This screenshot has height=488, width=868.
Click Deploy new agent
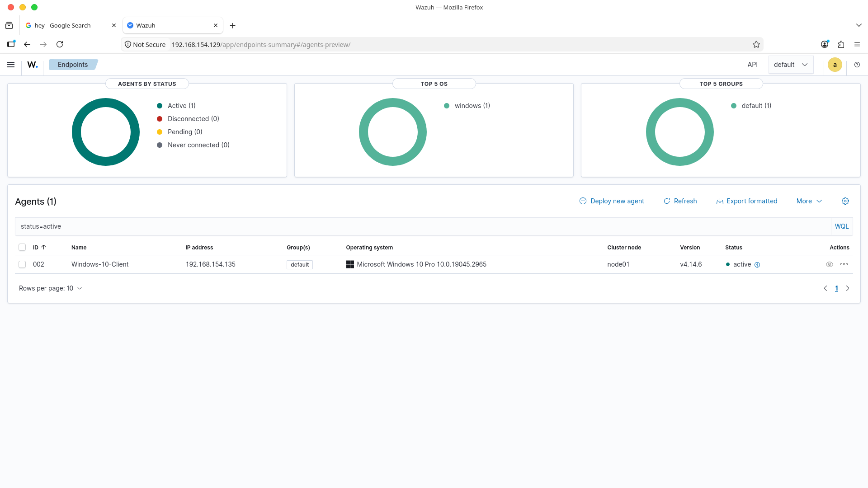612,201
